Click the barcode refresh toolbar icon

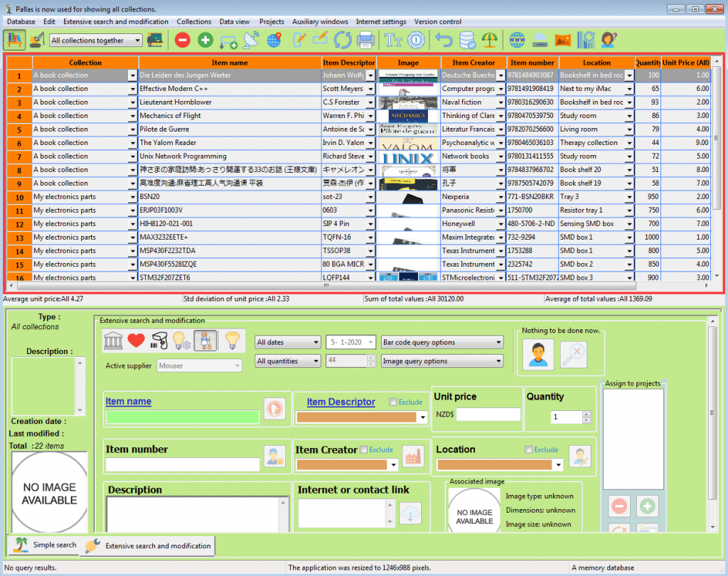(x=586, y=40)
